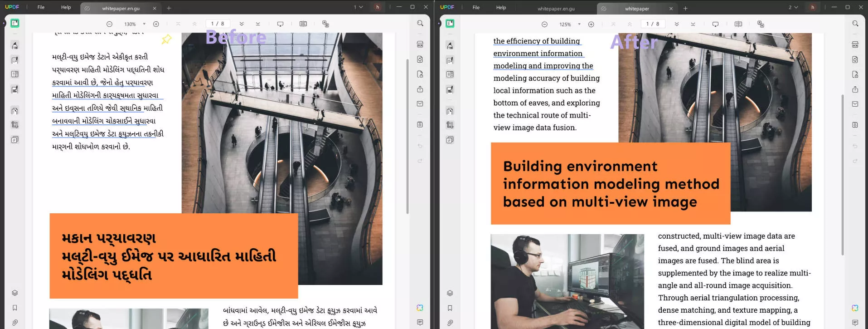This screenshot has height=329, width=868.
Task: Send file by email in left window
Action: (420, 104)
